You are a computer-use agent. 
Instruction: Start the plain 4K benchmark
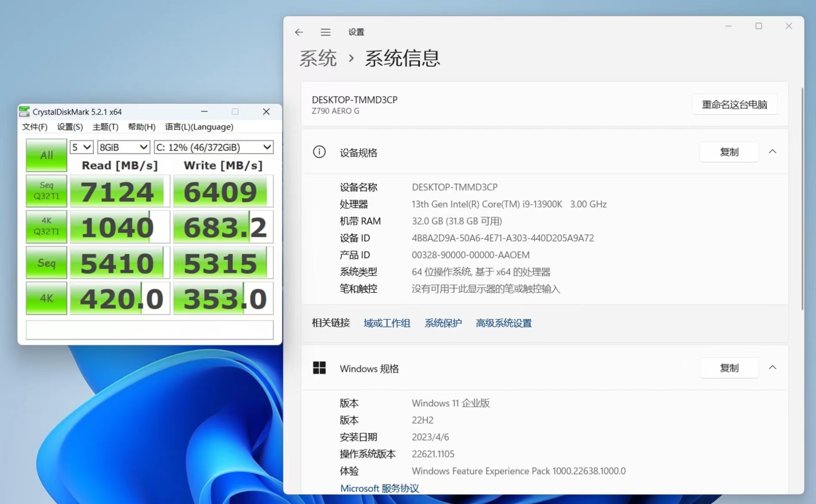pos(46,298)
